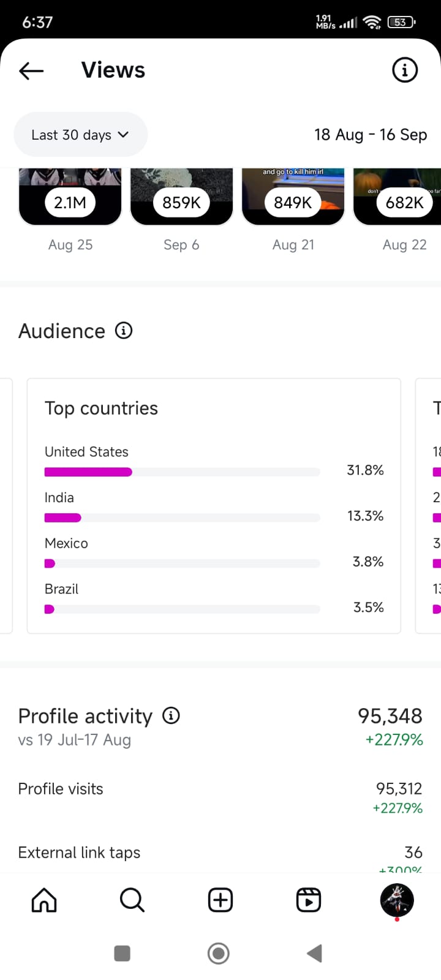Open the 2.1M views post thumbnail

point(70,197)
